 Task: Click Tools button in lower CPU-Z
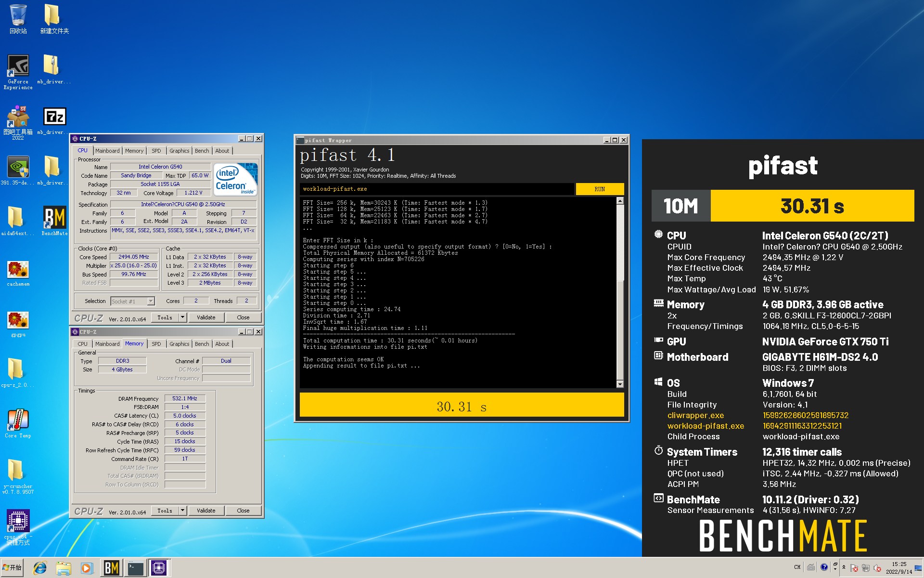click(x=165, y=511)
